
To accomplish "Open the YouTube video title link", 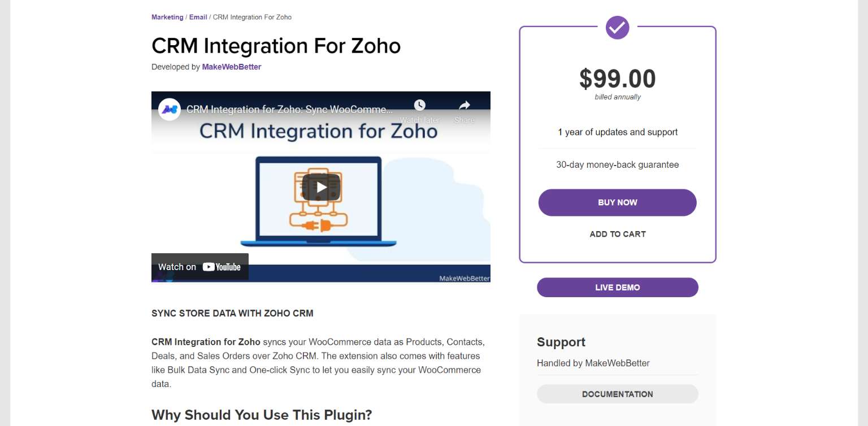I will [288, 109].
